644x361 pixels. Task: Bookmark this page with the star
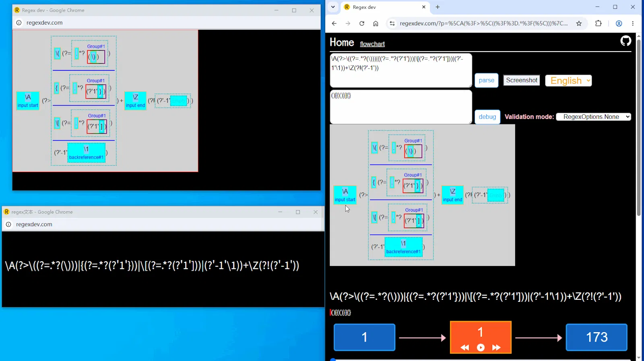tap(579, 23)
